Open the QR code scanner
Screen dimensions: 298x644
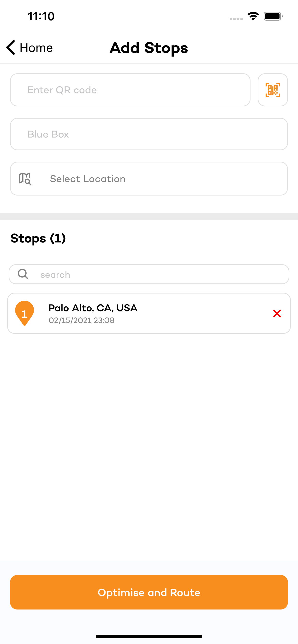point(273,90)
